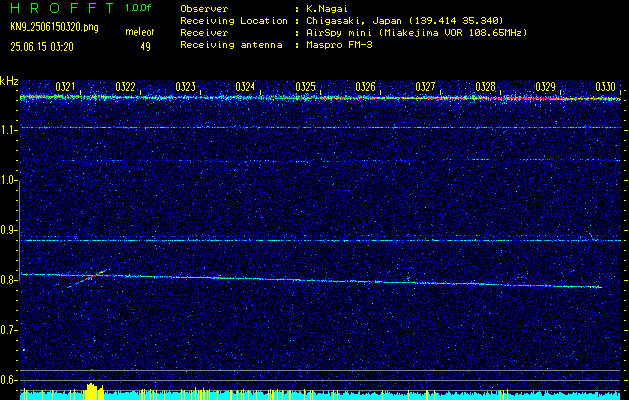Click the 0330 time marker
The width and height of the screenshot is (629, 400).
point(605,87)
